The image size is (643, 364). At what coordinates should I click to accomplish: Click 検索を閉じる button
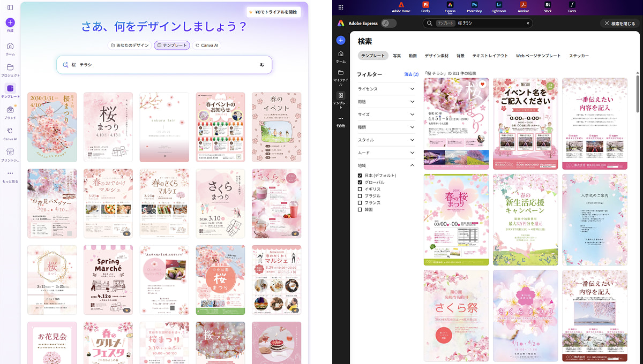point(619,24)
